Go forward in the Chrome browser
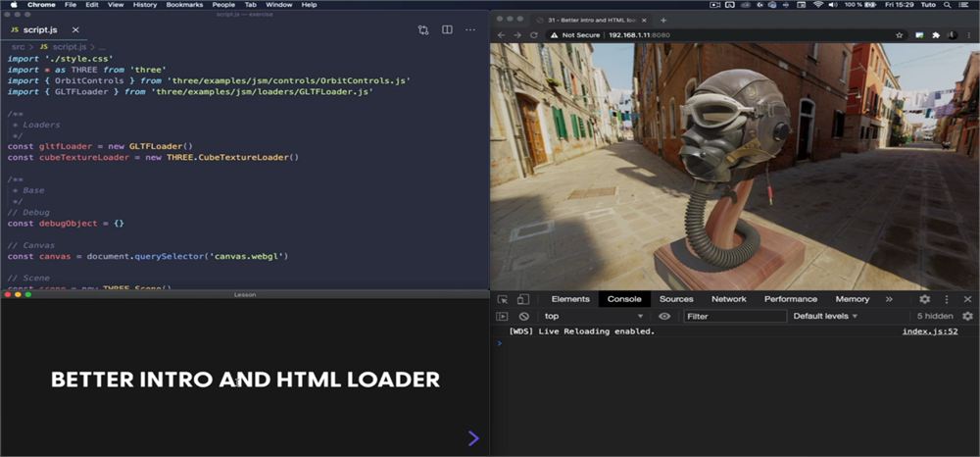 516,35
